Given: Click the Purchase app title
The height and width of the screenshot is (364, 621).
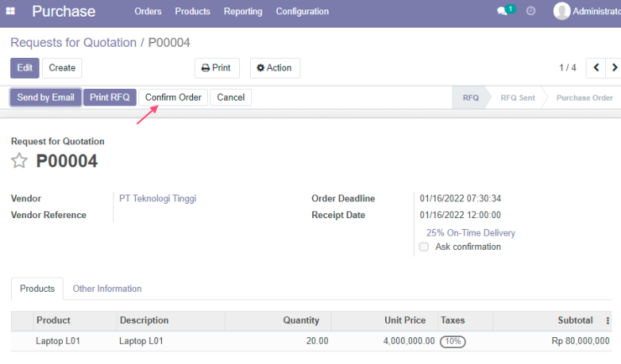Looking at the screenshot, I should (x=64, y=11).
